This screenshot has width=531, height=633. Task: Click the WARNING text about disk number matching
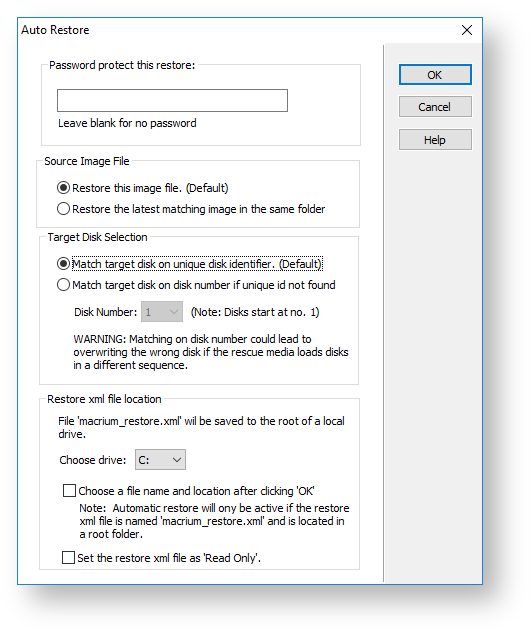click(x=211, y=352)
